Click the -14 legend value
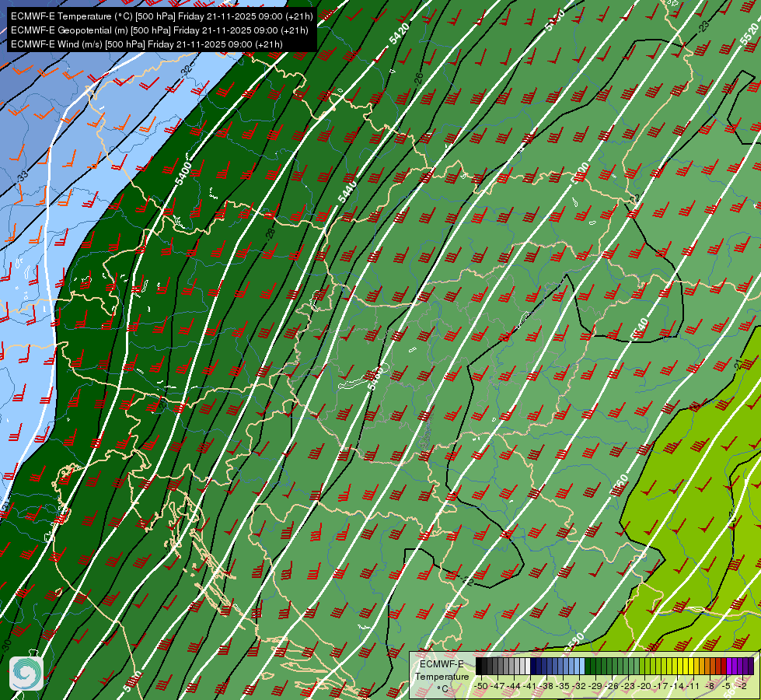The width and height of the screenshot is (761, 700). 676,686
